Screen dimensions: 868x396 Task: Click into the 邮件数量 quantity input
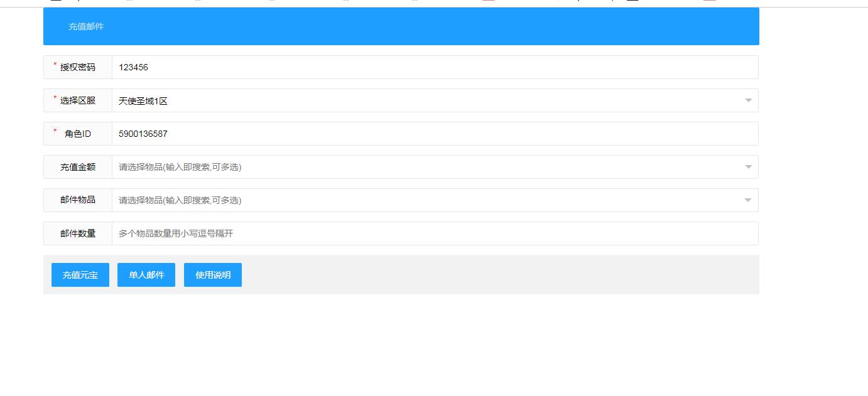435,233
